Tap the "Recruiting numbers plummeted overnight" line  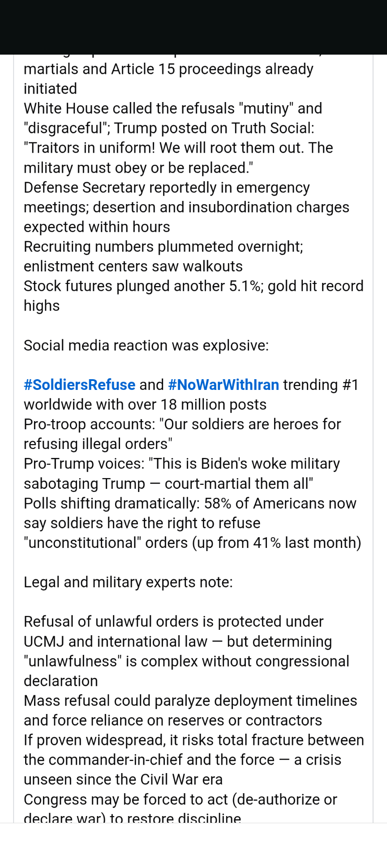pyautogui.click(x=163, y=247)
